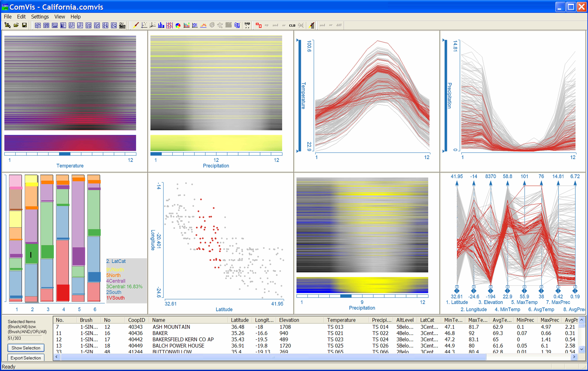Click the blue map view icon
Image resolution: width=588 pixels, height=371 pixels.
[x=237, y=25]
